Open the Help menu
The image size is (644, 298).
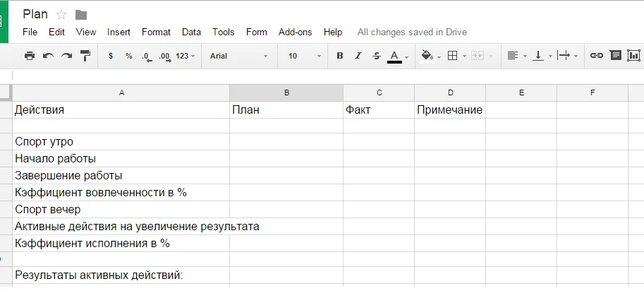point(333,32)
